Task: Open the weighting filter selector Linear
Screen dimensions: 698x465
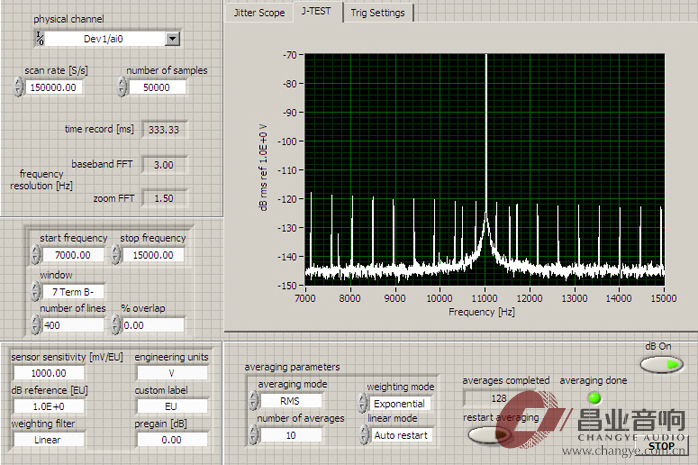Action: pyautogui.click(x=49, y=440)
